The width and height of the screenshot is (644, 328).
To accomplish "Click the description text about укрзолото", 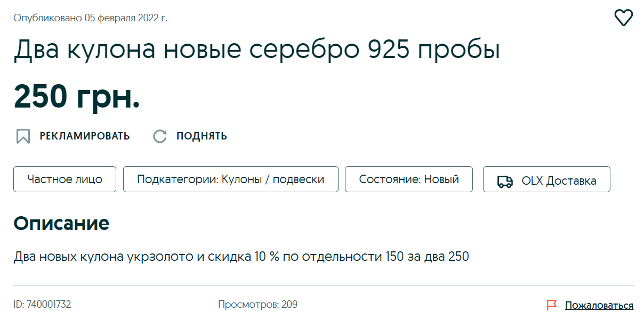I will (x=241, y=257).
